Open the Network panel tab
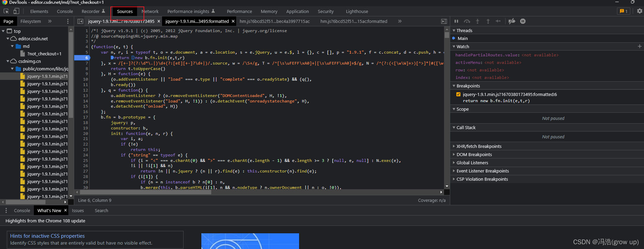The image size is (644, 249). point(150,11)
